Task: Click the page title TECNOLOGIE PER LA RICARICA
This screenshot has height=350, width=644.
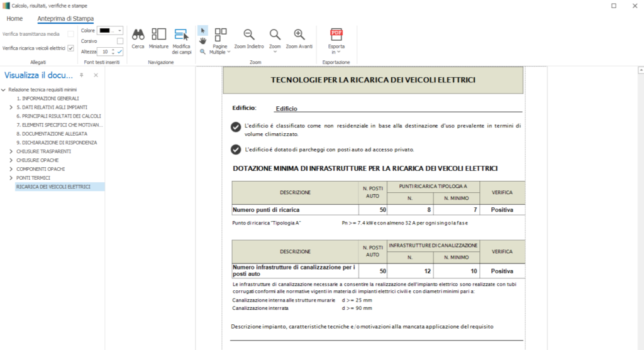Action: tap(373, 80)
